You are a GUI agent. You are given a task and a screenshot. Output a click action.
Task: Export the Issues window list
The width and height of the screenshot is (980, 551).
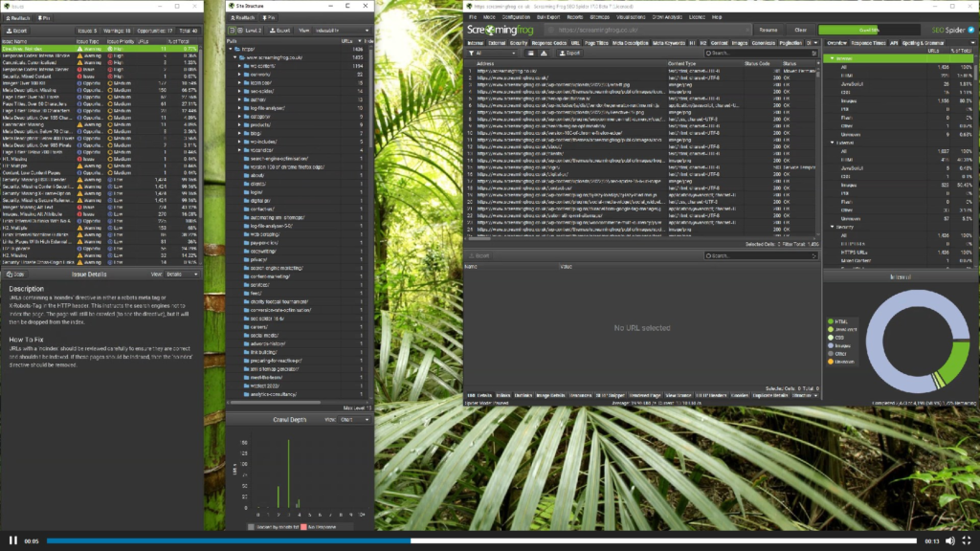tap(17, 31)
